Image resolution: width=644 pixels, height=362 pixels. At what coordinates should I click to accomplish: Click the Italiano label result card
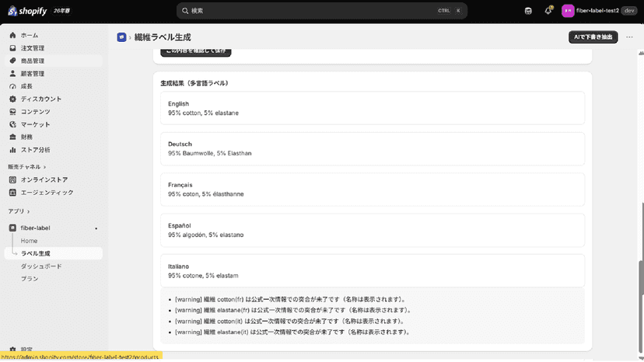click(x=373, y=270)
